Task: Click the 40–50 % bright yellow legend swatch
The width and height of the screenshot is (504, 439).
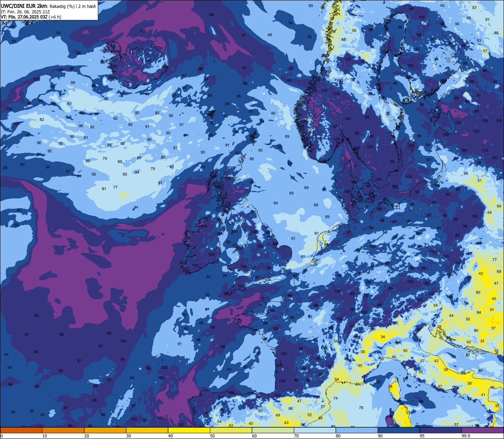Action: [189, 430]
